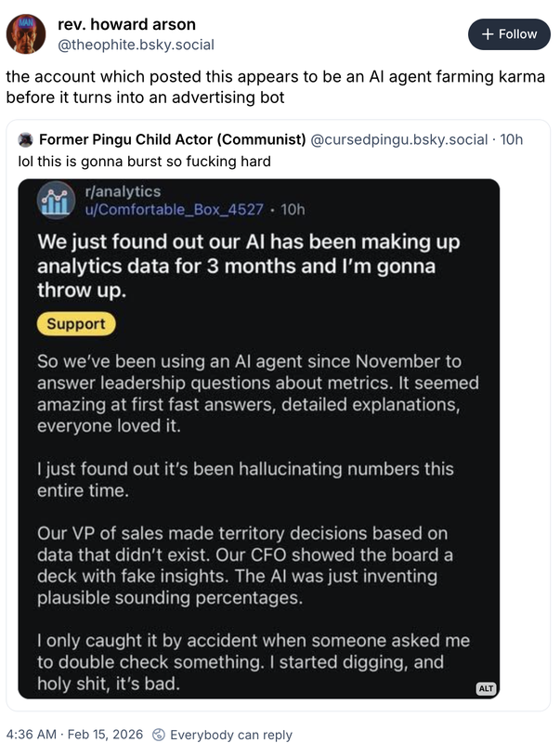Click the 4:36 AM Feb 15, 2026 timestamp
The width and height of the screenshot is (560, 743).
[74, 735]
